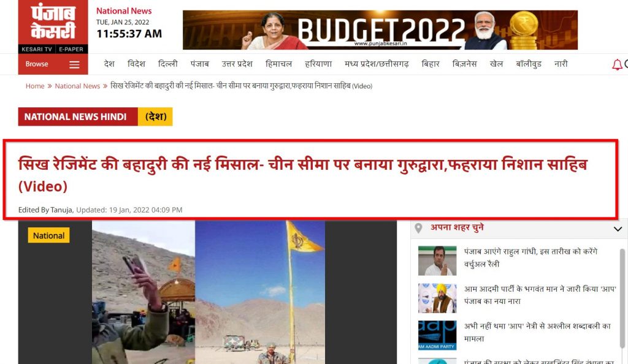Open the Bhagwant Mann news thumbnail
Viewport: 628px width, 364px height.
pos(437,298)
